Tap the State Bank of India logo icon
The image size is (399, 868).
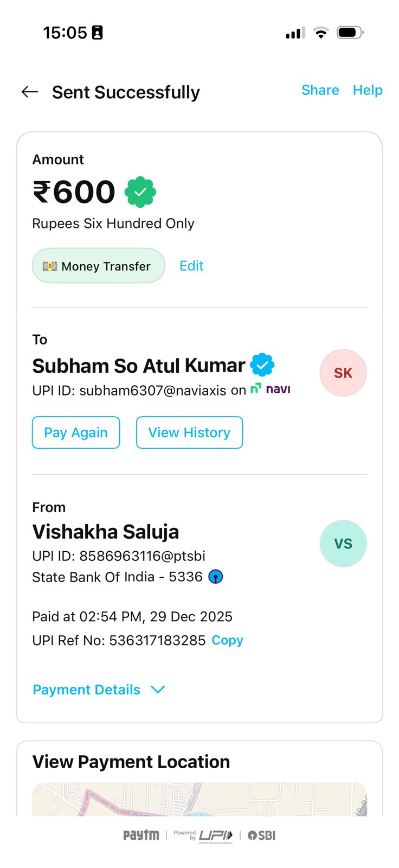point(216,577)
